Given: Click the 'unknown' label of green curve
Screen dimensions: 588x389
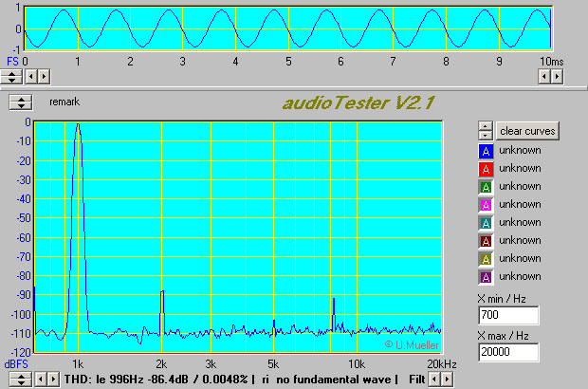Looking at the screenshot, I should pos(520,186).
